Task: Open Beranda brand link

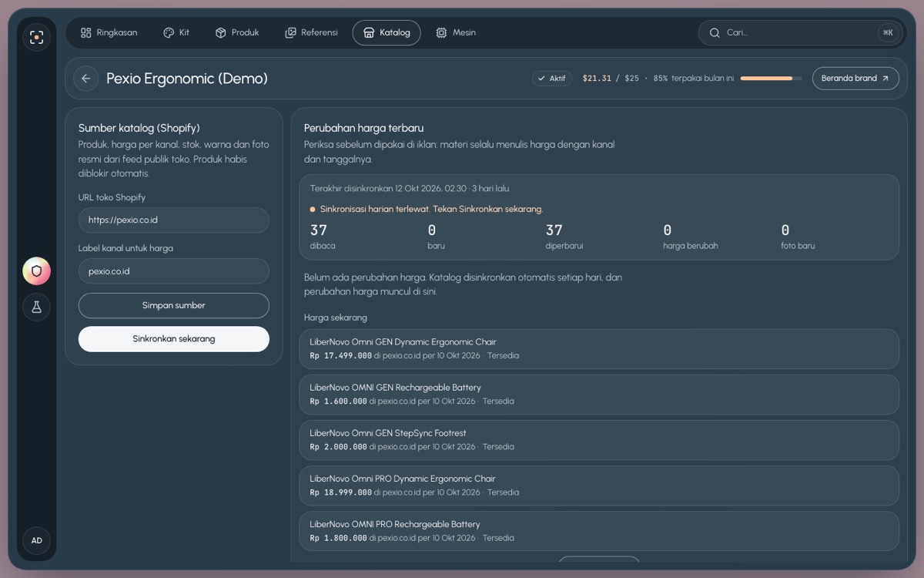Action: point(855,79)
